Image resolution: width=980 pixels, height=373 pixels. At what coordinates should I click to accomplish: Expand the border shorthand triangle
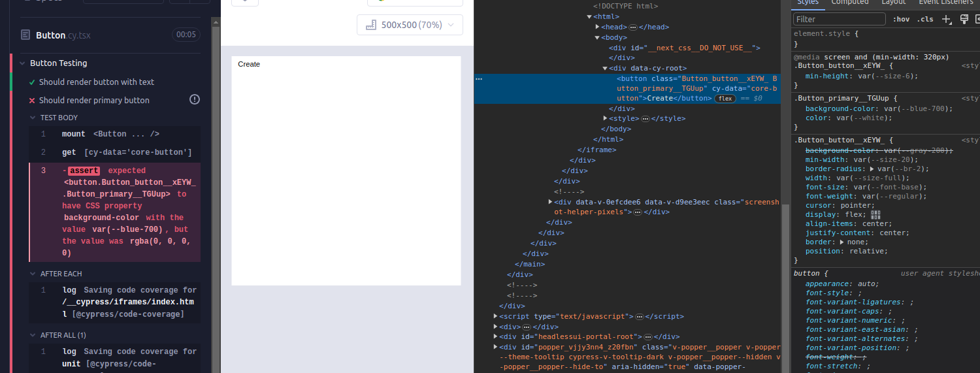click(841, 242)
